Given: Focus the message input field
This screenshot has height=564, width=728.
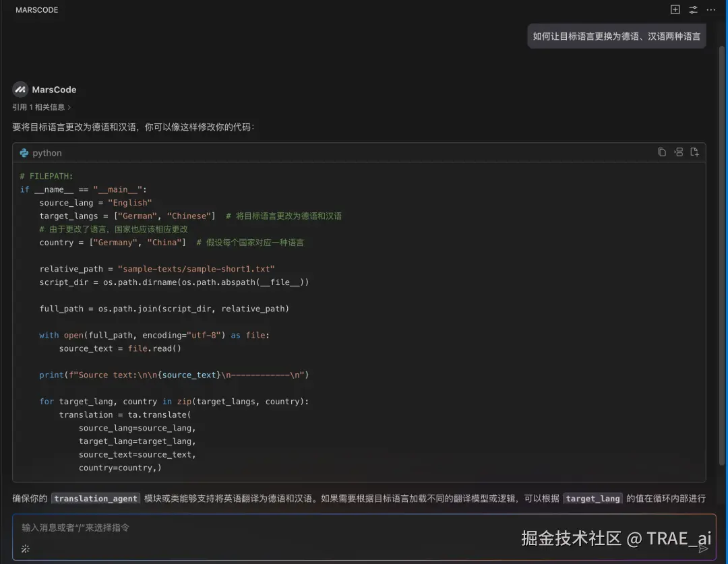Looking at the screenshot, I should click(x=270, y=528).
